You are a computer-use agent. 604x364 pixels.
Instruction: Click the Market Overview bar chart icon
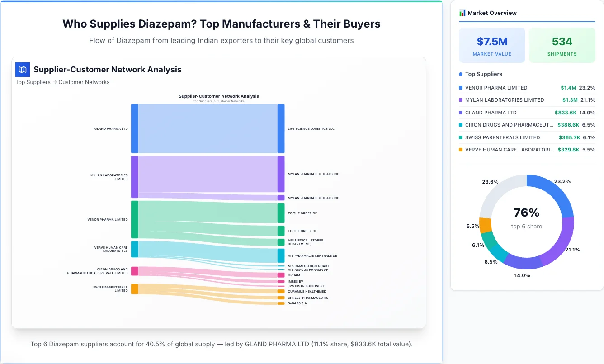click(462, 13)
